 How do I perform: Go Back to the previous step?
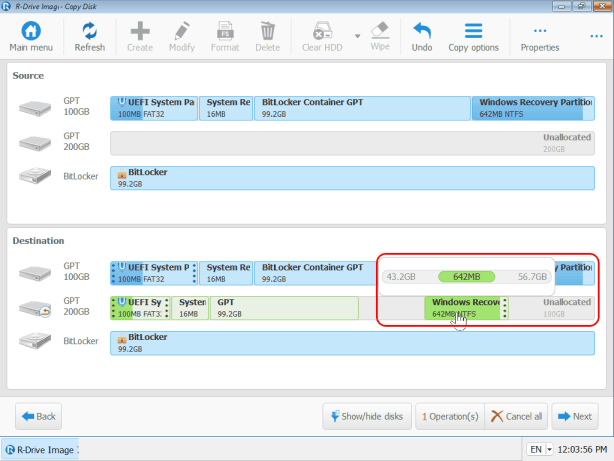coord(38,416)
